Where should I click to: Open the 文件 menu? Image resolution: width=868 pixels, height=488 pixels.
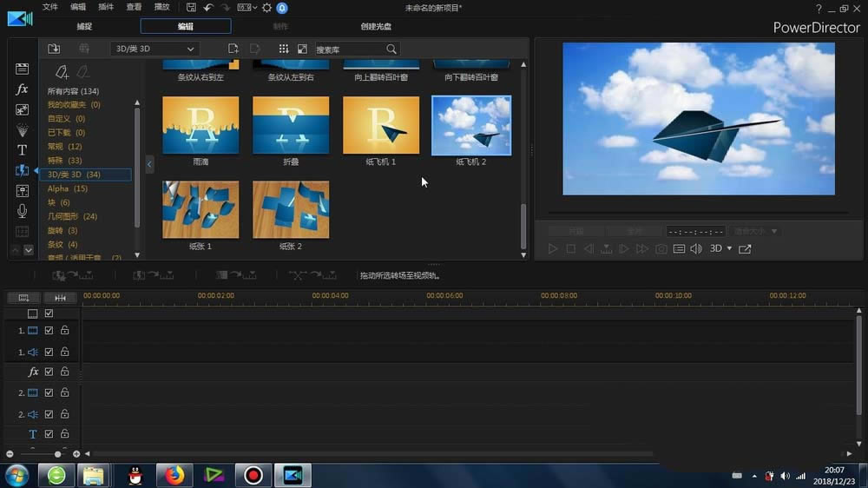[x=50, y=8]
